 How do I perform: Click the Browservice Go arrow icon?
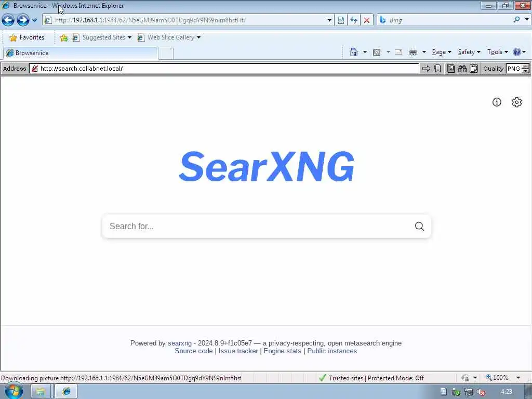coord(426,69)
